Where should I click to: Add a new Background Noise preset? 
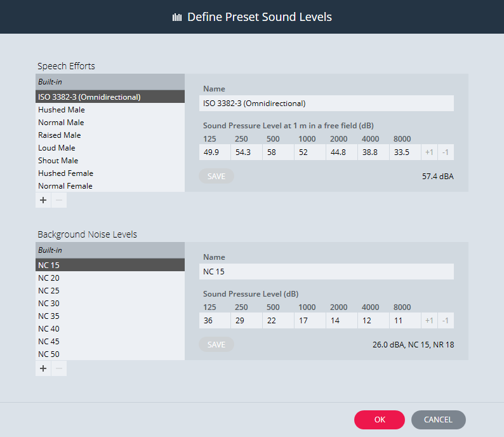pos(43,368)
